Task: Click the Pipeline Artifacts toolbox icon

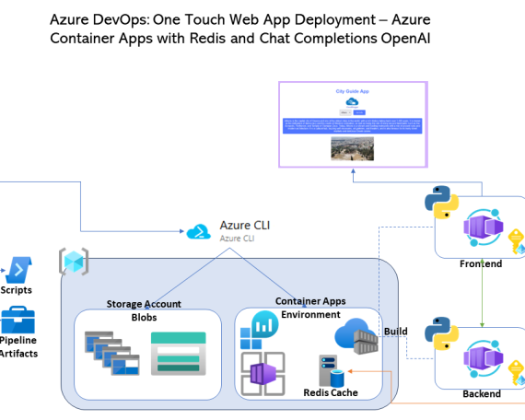Action: [x=17, y=320]
